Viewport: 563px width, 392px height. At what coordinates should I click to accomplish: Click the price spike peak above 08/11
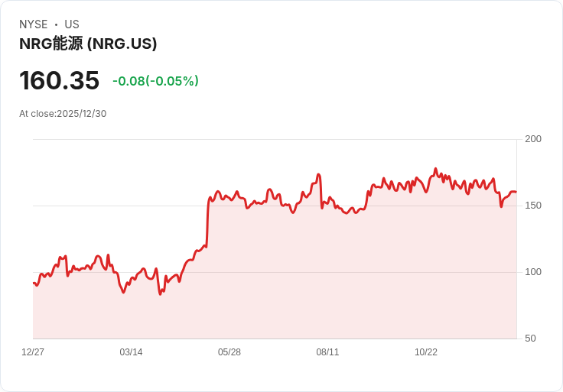click(x=318, y=175)
